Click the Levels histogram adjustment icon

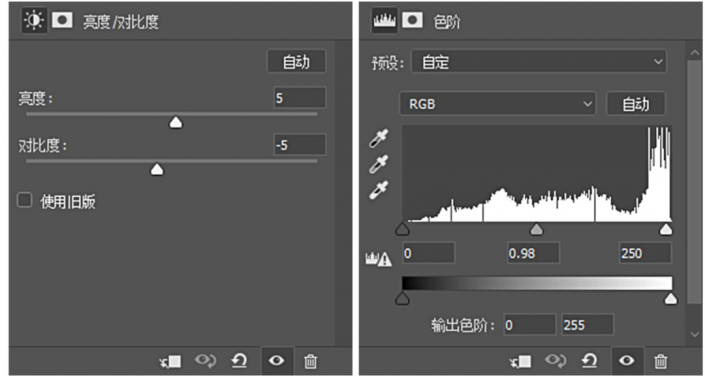click(384, 21)
